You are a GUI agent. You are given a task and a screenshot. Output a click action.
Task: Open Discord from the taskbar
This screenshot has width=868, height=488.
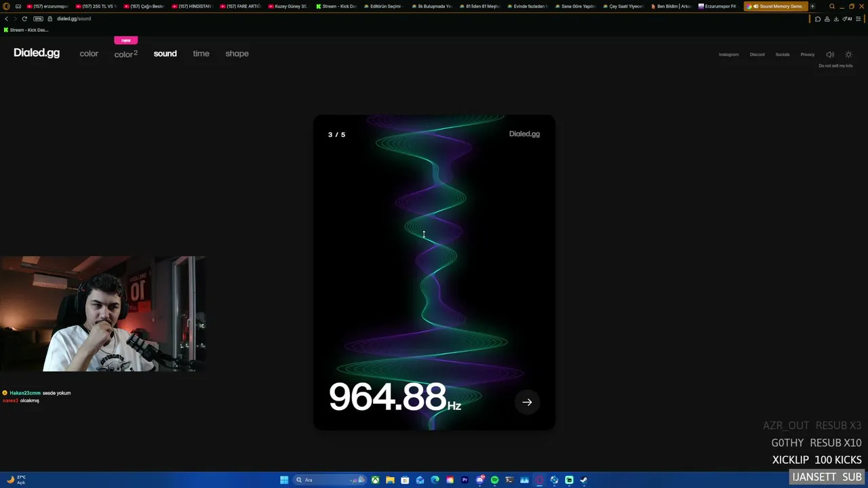[479, 480]
